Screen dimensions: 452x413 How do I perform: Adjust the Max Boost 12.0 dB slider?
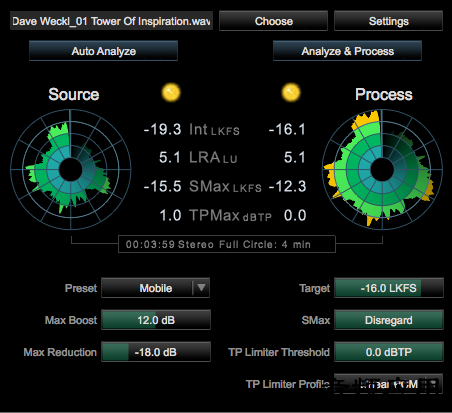pyautogui.click(x=156, y=320)
